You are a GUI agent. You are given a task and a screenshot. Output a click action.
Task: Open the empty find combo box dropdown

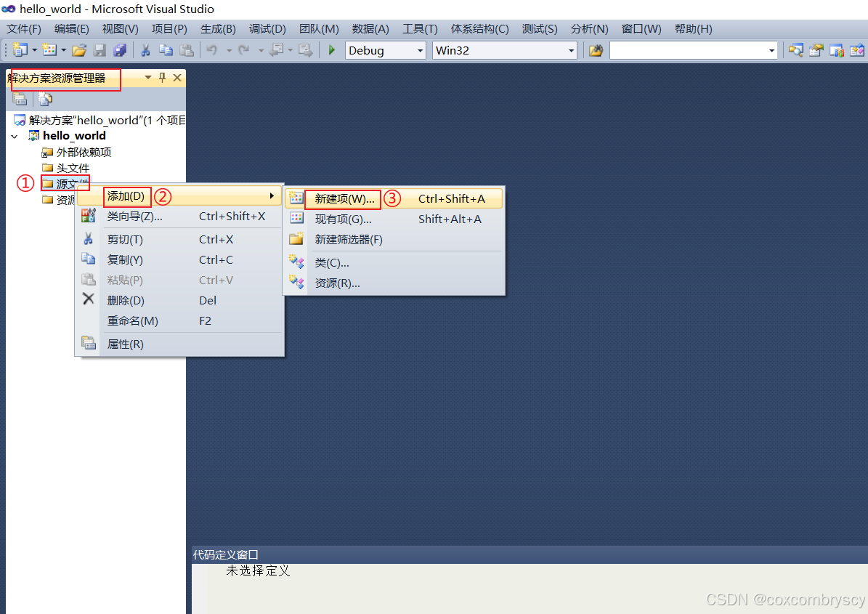(771, 50)
